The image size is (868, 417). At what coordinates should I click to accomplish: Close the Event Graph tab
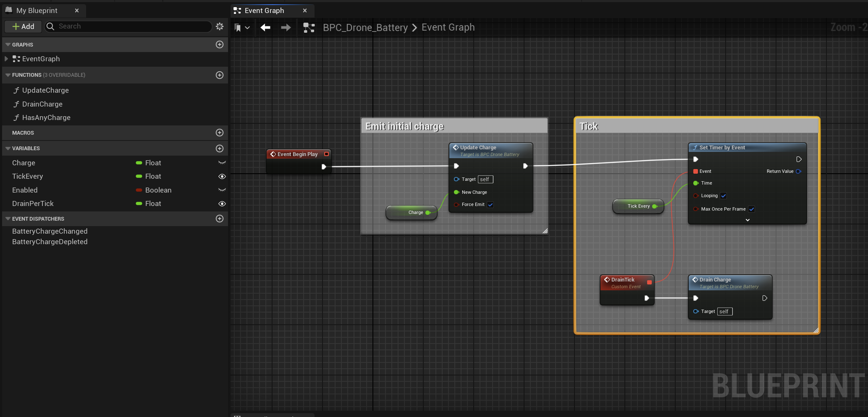[305, 10]
